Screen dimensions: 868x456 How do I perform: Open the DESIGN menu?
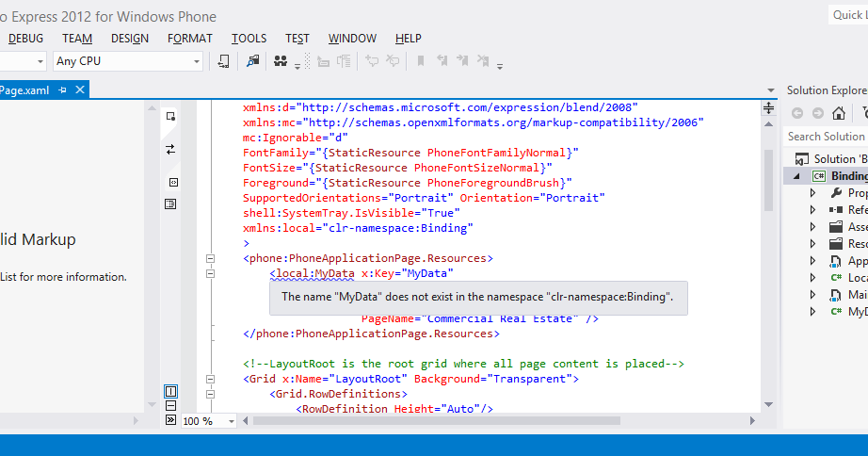130,39
